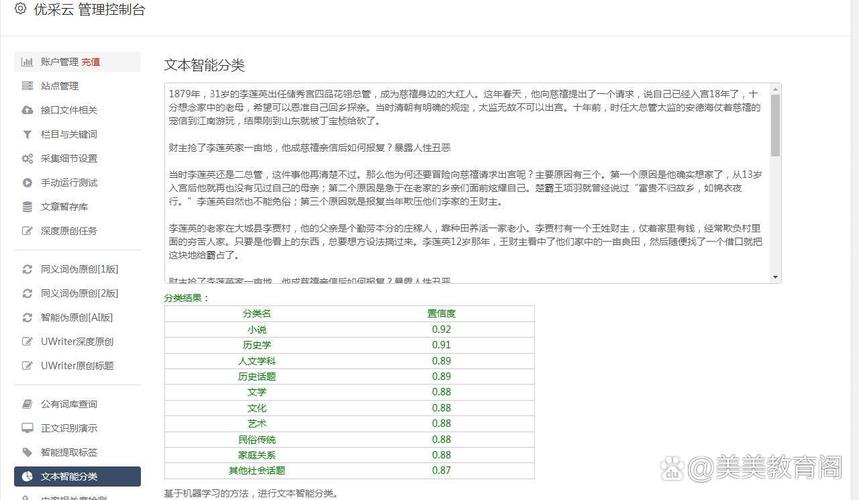
Task: Open 智能伪原创[AI版] tool
Action: (x=77, y=317)
